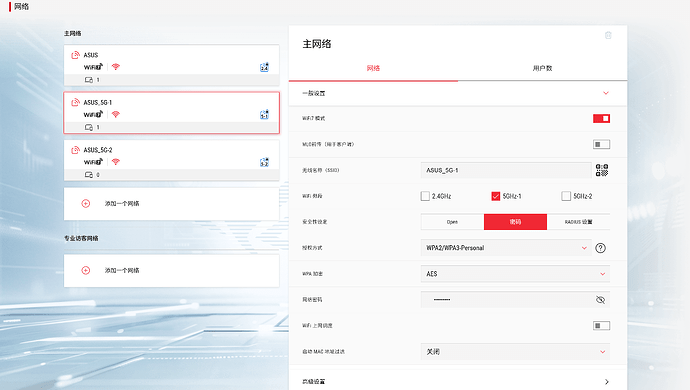
Task: Click the SSID field containing ASUS_5G-1
Action: (x=506, y=170)
